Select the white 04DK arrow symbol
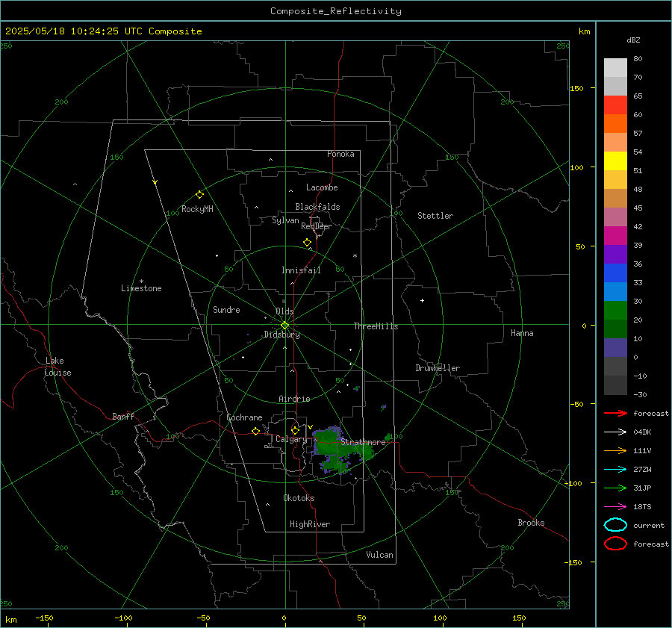Image resolution: width=672 pixels, height=628 pixels. [x=615, y=432]
